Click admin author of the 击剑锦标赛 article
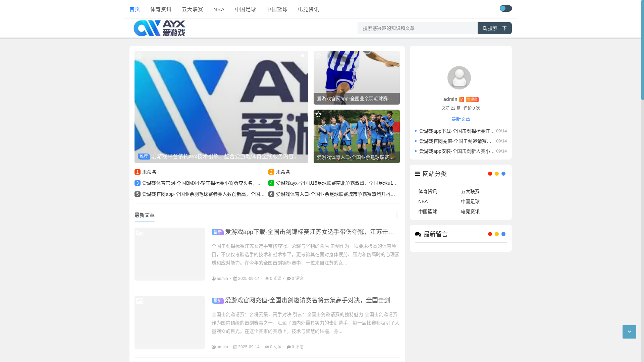This screenshot has height=362, width=644. 220,279
